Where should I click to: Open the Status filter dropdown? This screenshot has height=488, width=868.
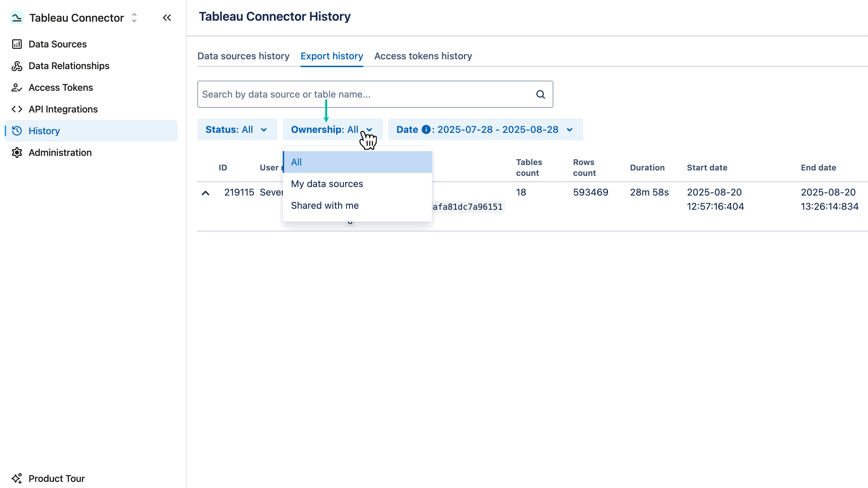pos(237,129)
